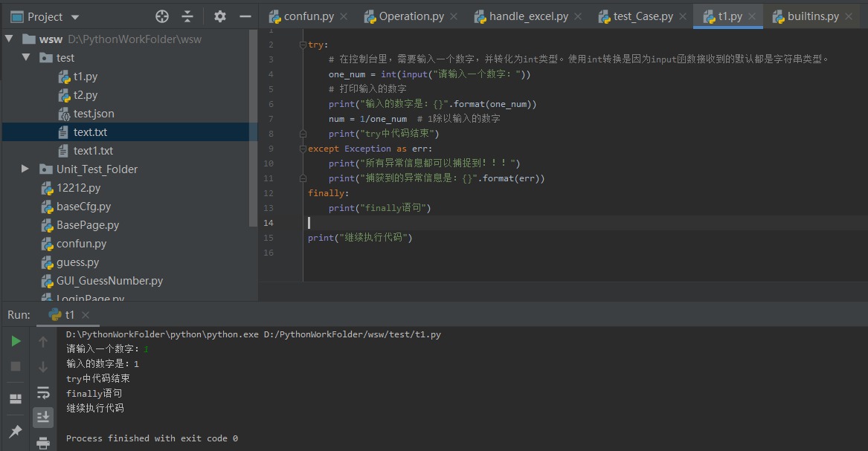Click the Process finished exit code line
Viewport: 868px width, 451px height.
152,438
